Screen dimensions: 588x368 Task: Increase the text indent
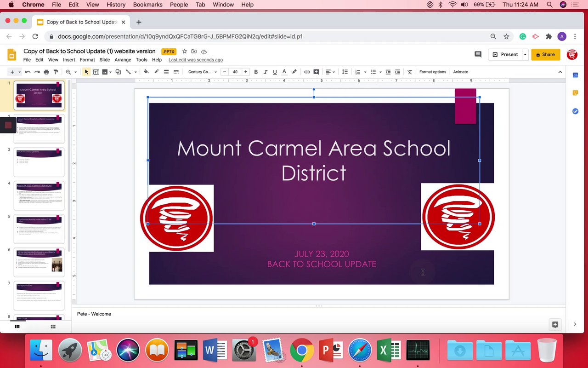397,72
